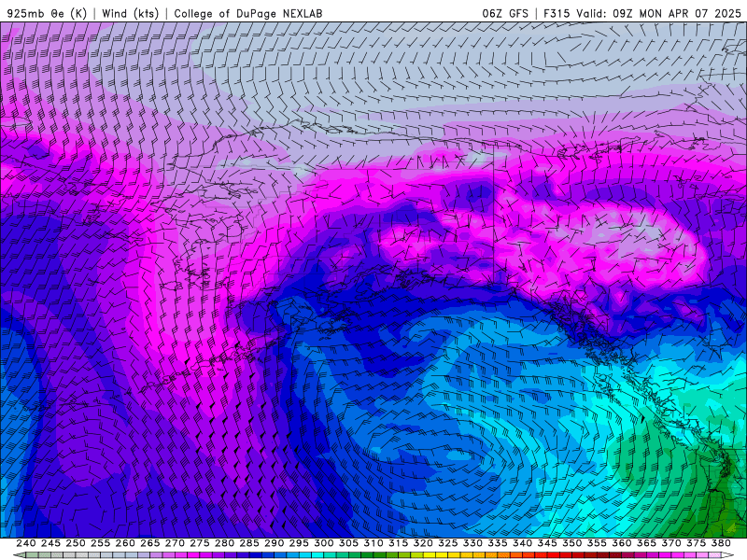
Task: Click the 280 color scale value
Action: coord(224,543)
